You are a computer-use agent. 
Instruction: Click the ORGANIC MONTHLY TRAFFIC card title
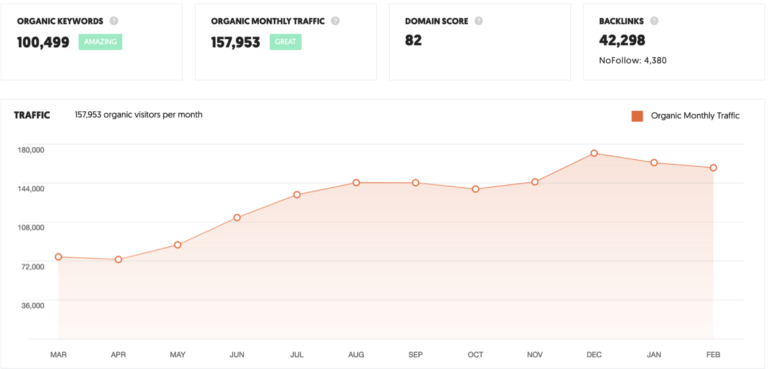pos(268,22)
